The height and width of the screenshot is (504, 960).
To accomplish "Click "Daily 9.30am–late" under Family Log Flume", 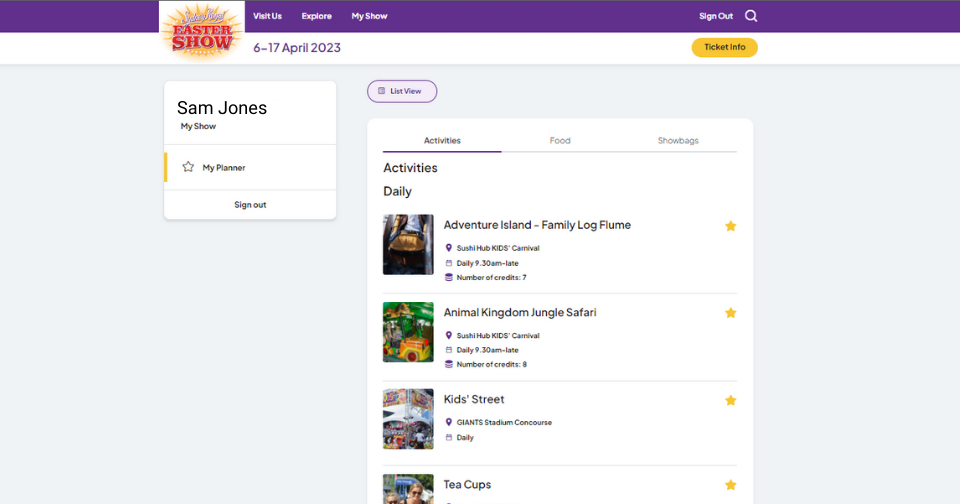I will tap(487, 263).
